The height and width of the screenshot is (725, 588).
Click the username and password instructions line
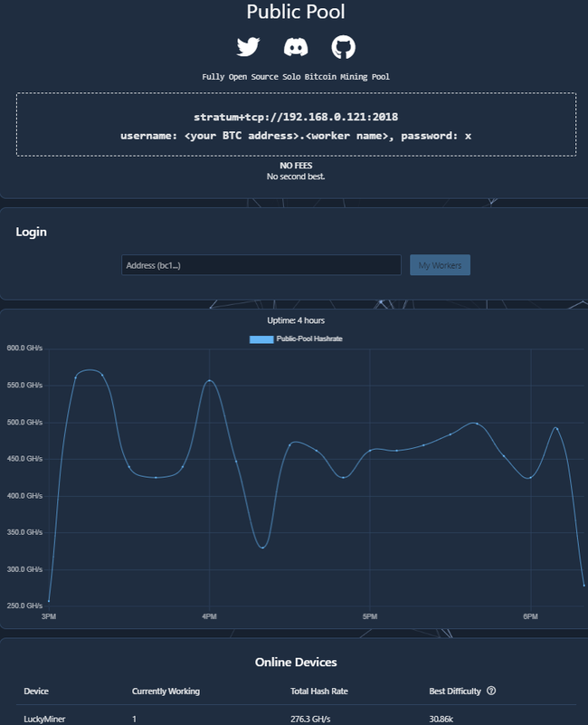pos(296,135)
